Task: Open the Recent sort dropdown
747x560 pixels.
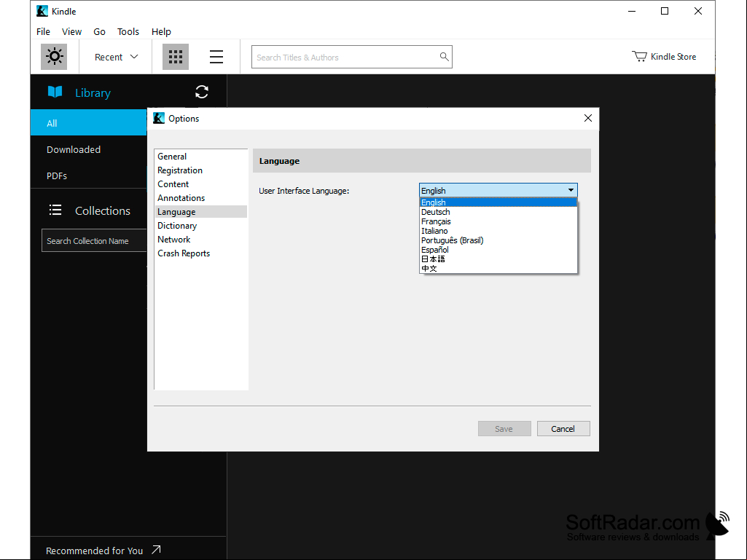Action: [x=117, y=57]
